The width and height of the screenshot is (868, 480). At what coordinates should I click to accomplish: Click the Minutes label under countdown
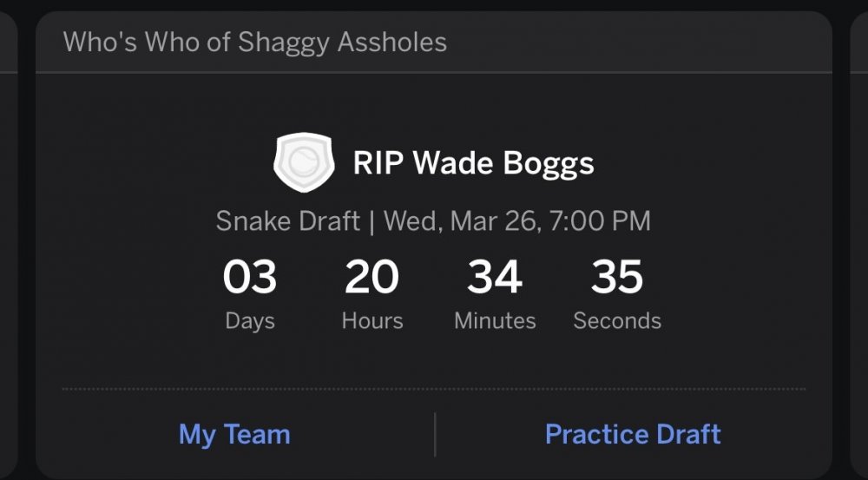(495, 321)
